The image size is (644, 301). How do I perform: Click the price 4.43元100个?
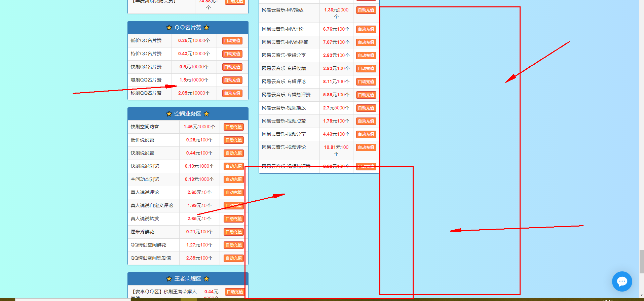[x=336, y=134]
